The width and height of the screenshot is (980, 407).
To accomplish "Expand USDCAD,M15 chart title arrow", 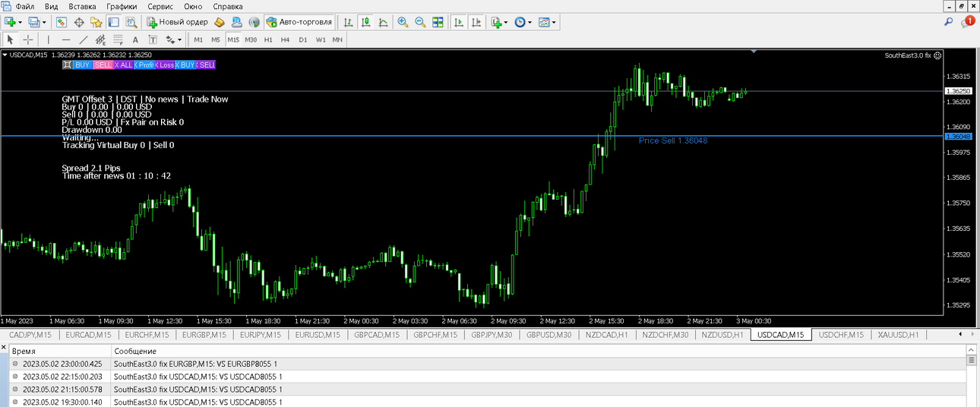I will [5, 55].
